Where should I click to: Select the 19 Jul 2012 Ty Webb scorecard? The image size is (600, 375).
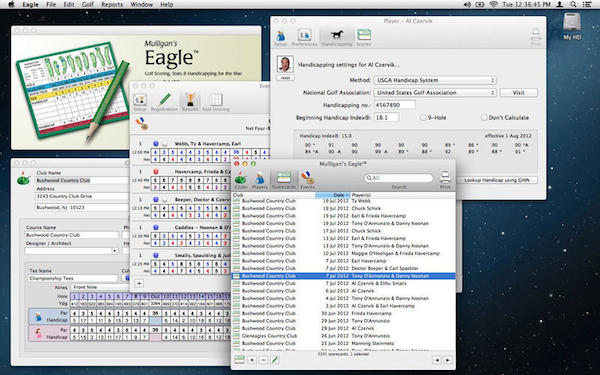point(343,201)
